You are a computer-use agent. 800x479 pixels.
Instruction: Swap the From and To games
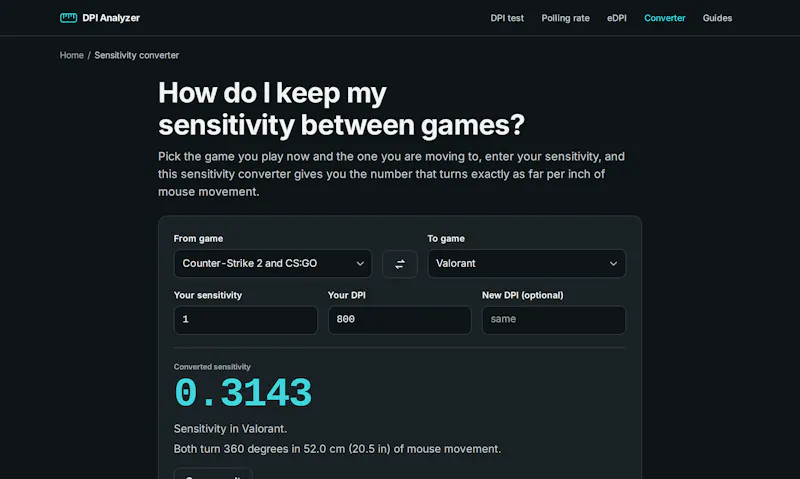(400, 264)
